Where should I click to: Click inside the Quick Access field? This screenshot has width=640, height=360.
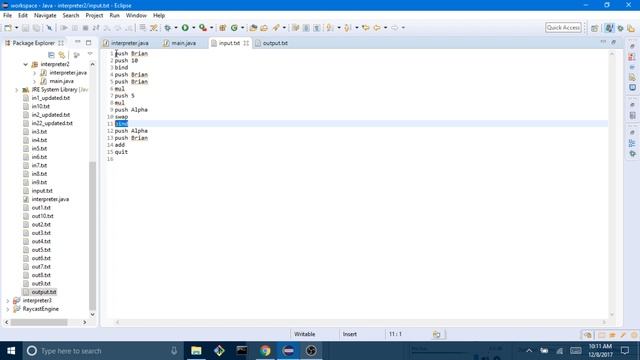pyautogui.click(x=563, y=27)
